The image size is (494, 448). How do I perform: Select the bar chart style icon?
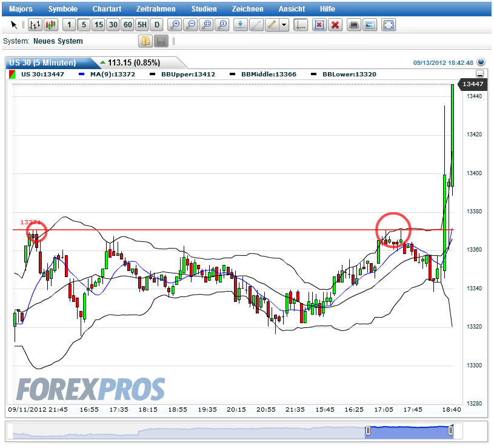click(x=35, y=25)
